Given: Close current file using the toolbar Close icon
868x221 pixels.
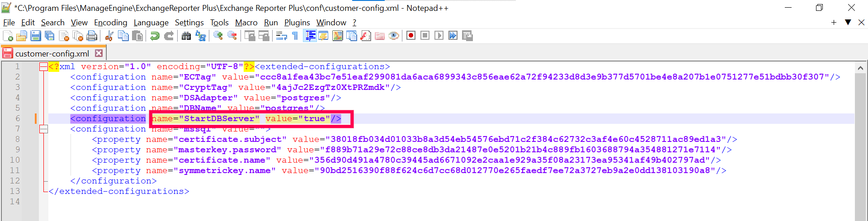Looking at the screenshot, I should point(64,36).
